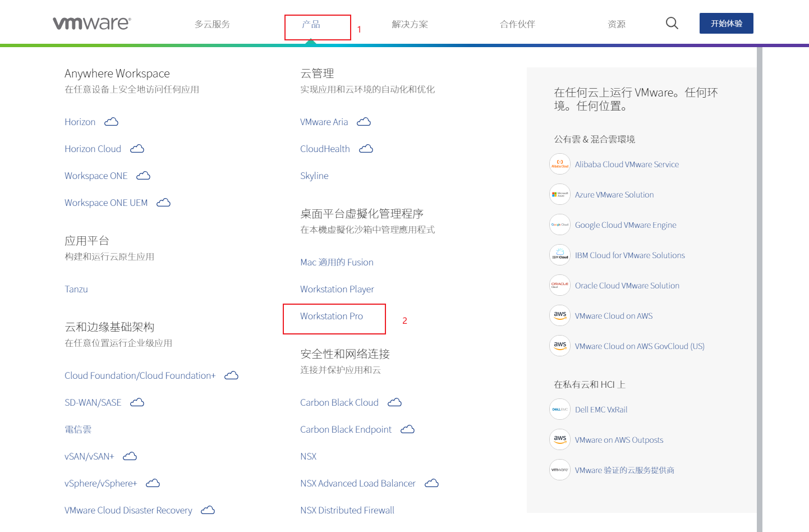Image resolution: width=809 pixels, height=532 pixels.
Task: Click the cloud icon beside Carbon Black Cloud
Action: click(x=395, y=402)
